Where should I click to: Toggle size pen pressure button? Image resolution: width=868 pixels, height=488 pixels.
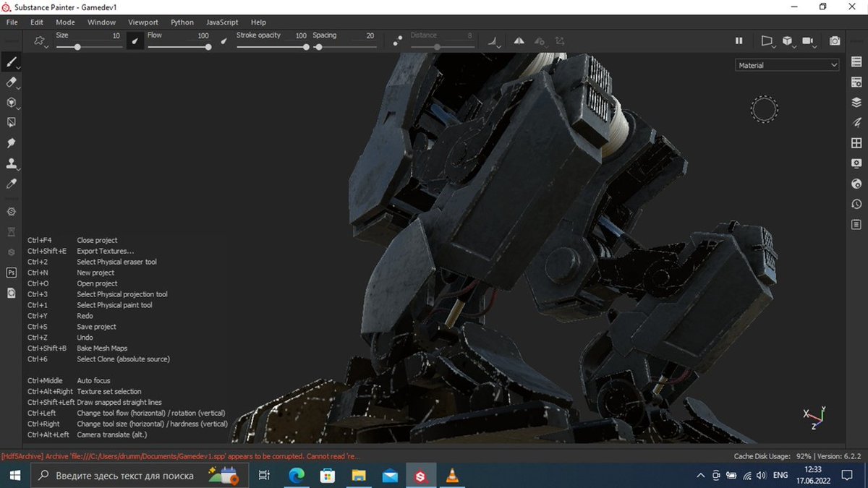coord(135,41)
